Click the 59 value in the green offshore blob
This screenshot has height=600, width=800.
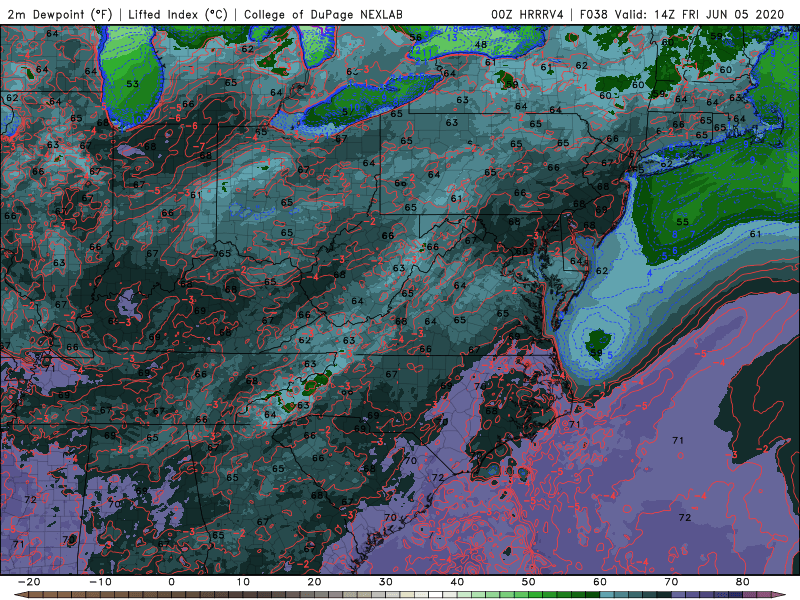point(596,353)
